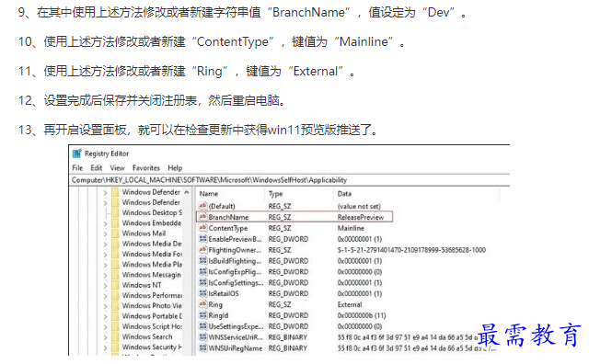Select the RingId value name
This screenshot has height=364, width=589.
coord(218,315)
